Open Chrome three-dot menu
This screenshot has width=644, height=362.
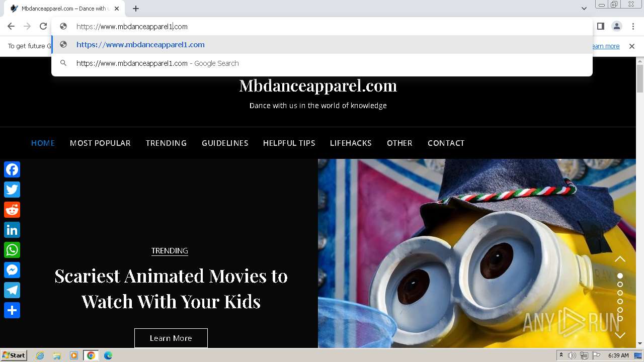(x=633, y=26)
